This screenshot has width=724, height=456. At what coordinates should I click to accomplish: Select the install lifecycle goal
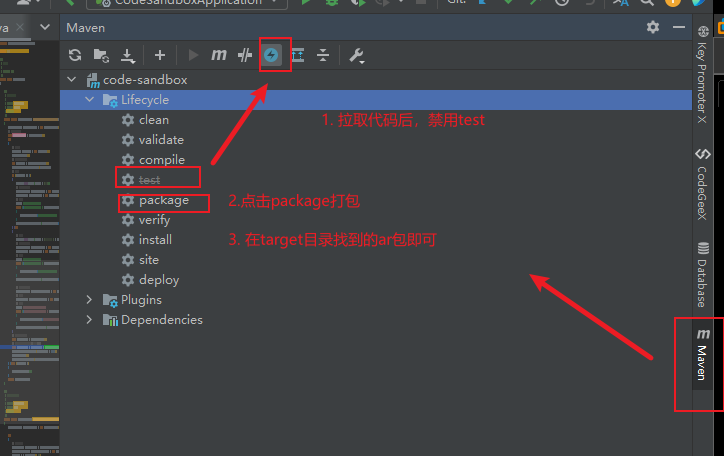(x=155, y=240)
